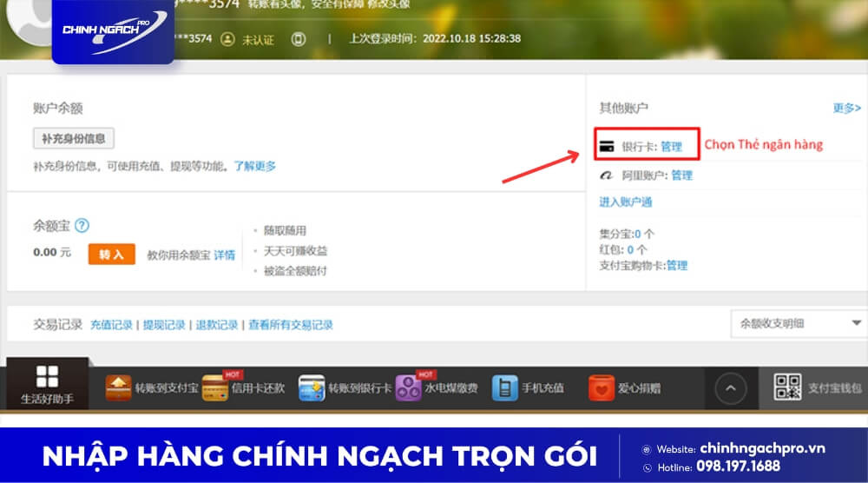Click the phone icon next to 未认证

coord(299,39)
